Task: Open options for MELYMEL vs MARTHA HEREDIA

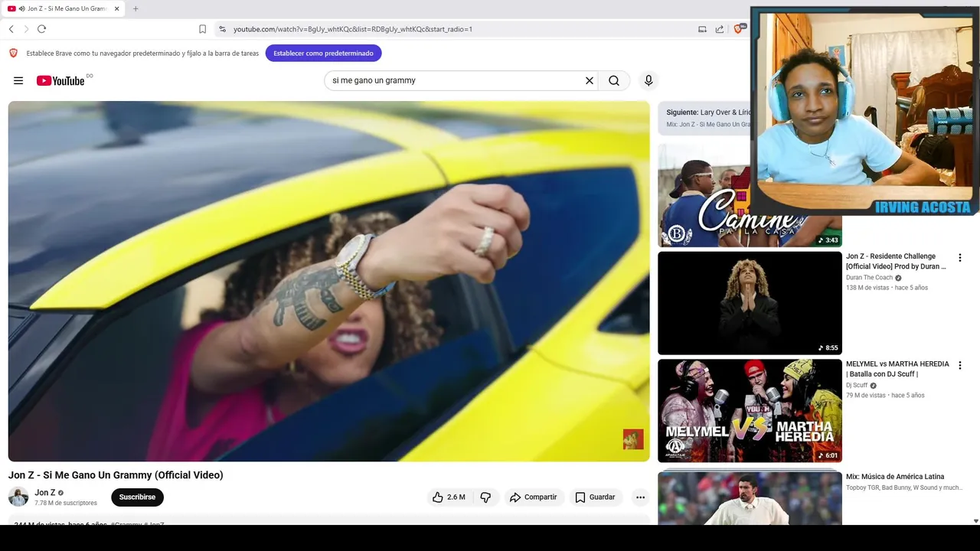Action: [959, 366]
